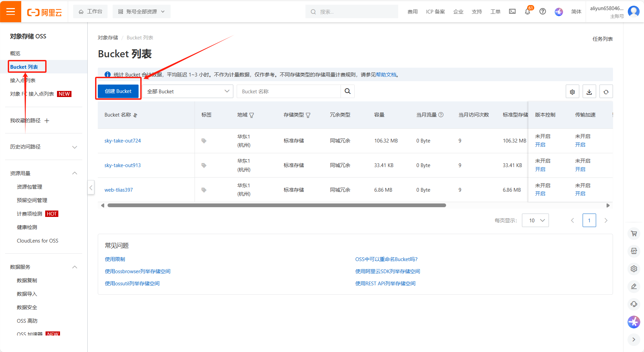The width and height of the screenshot is (644, 352).
Task: Open the web-tlias397 bucket
Action: coord(119,190)
